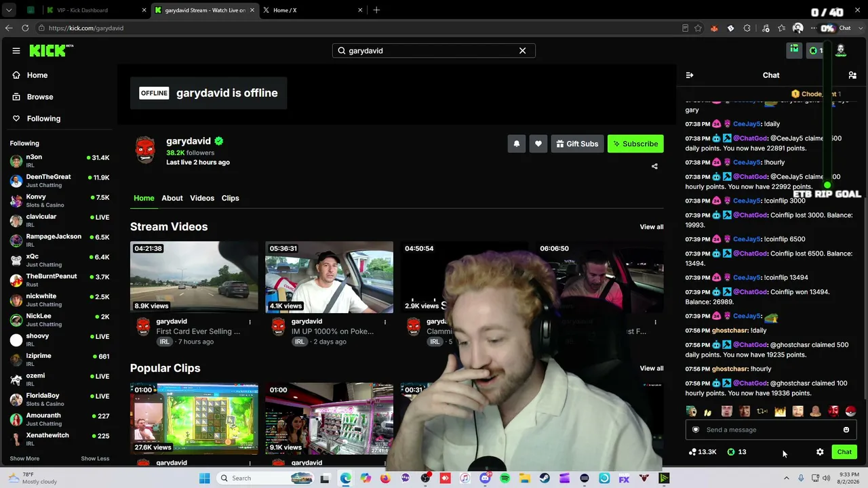Click the search box containing garydavid
The width and height of the screenshot is (868, 488).
pyautogui.click(x=433, y=51)
